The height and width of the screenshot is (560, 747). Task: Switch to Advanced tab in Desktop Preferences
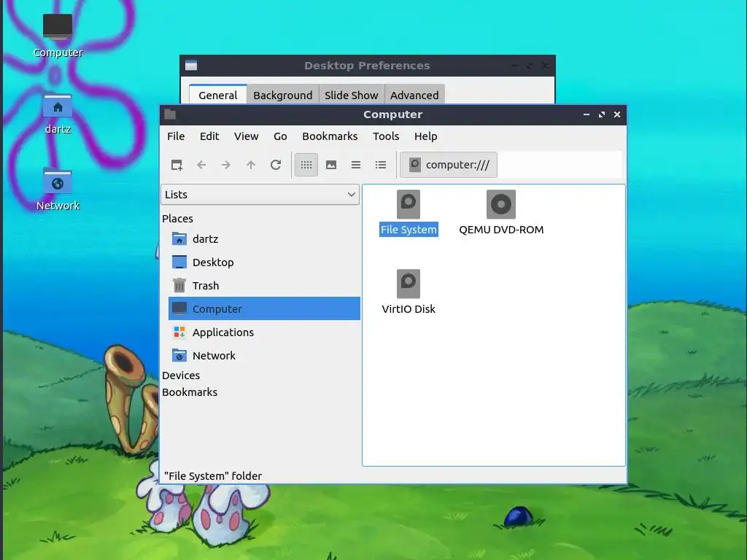click(x=414, y=95)
